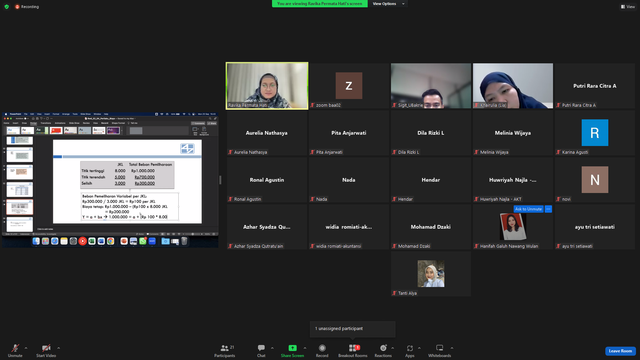Click Chrome icon in shared dock
This screenshot has width=640, height=360.
pyautogui.click(x=110, y=241)
